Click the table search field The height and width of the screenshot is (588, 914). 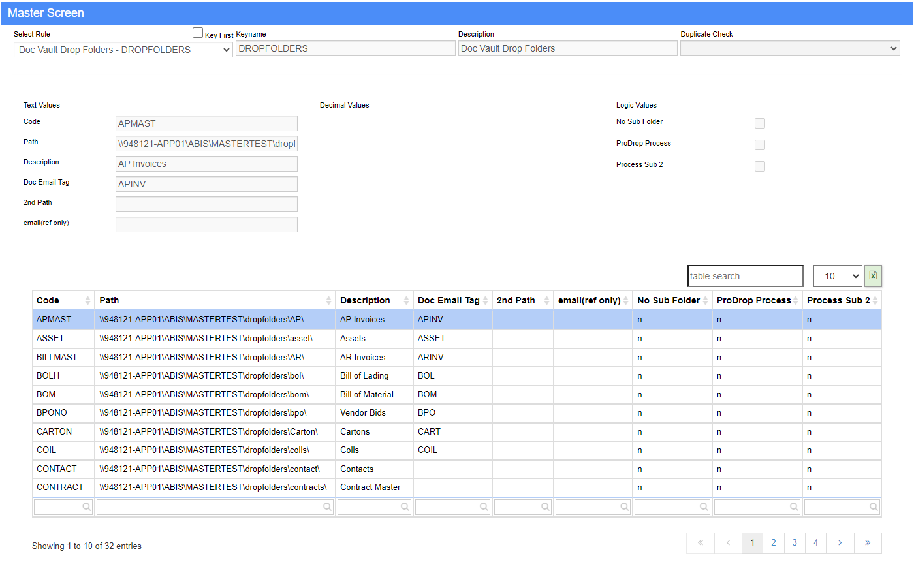(746, 276)
